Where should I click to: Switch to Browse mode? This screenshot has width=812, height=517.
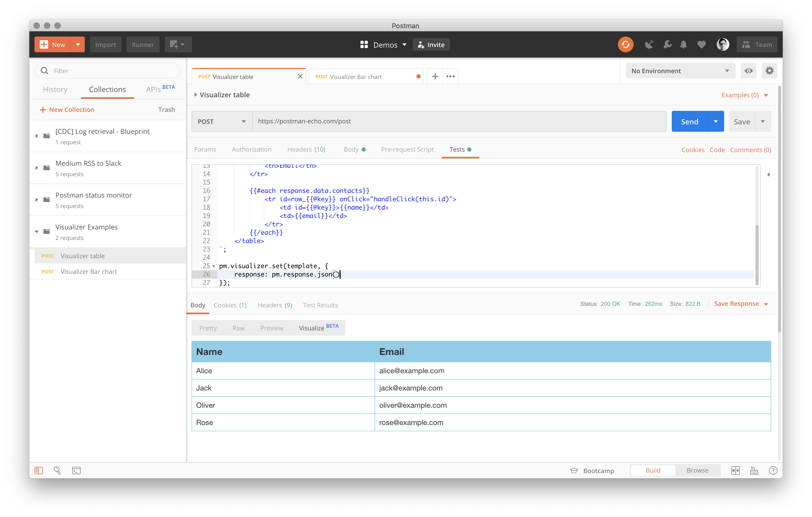pyautogui.click(x=697, y=470)
